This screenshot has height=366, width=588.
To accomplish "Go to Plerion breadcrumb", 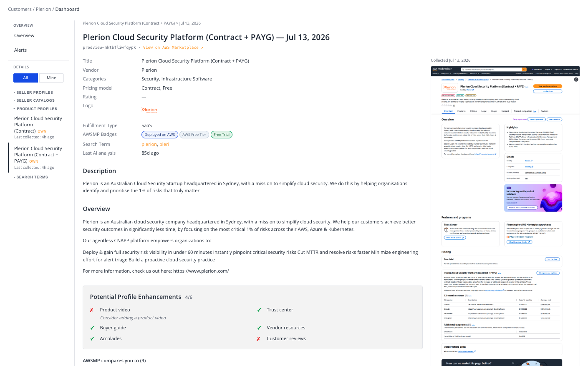I will pyautogui.click(x=43, y=9).
